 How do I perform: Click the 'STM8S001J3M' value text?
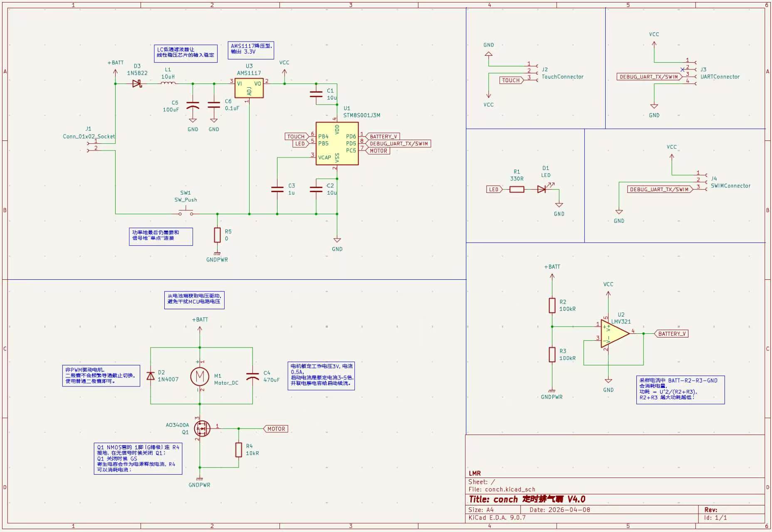361,116
